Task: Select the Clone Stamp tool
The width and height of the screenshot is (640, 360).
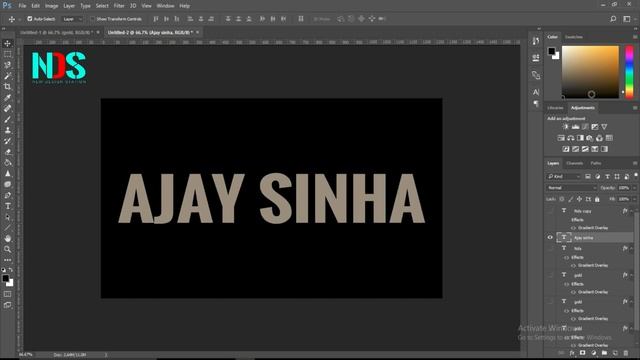Action: click(7, 130)
